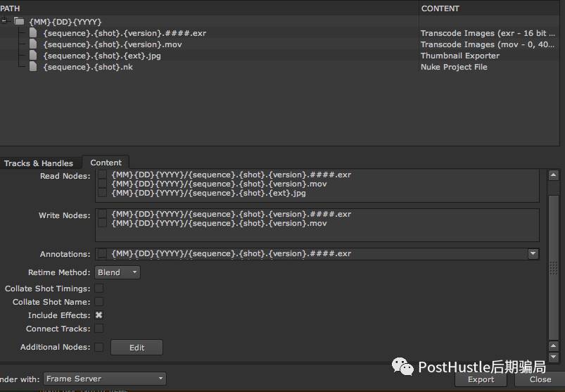The height and width of the screenshot is (392, 565).
Task: Disable Include Effects checkbox
Action: (99, 315)
